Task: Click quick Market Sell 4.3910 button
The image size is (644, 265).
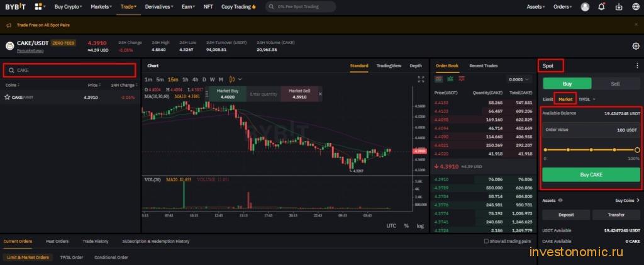Action: [x=299, y=94]
